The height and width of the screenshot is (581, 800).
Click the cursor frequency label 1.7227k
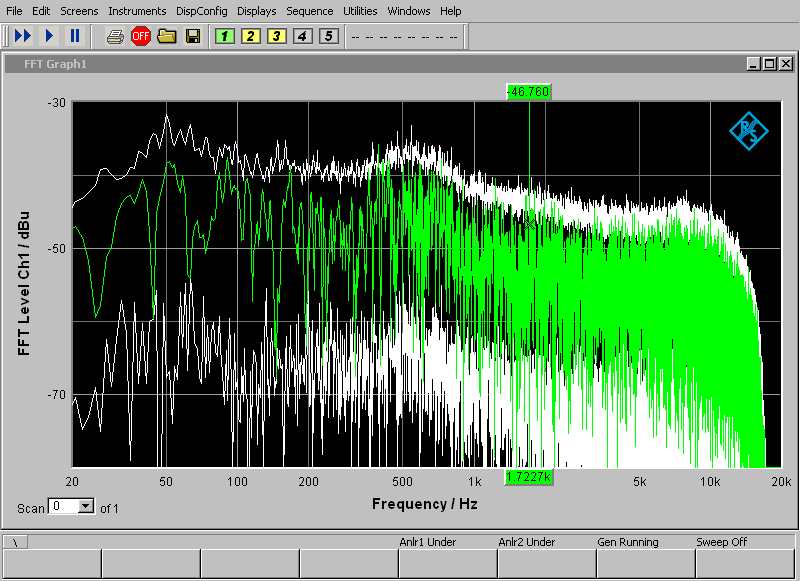(x=529, y=477)
